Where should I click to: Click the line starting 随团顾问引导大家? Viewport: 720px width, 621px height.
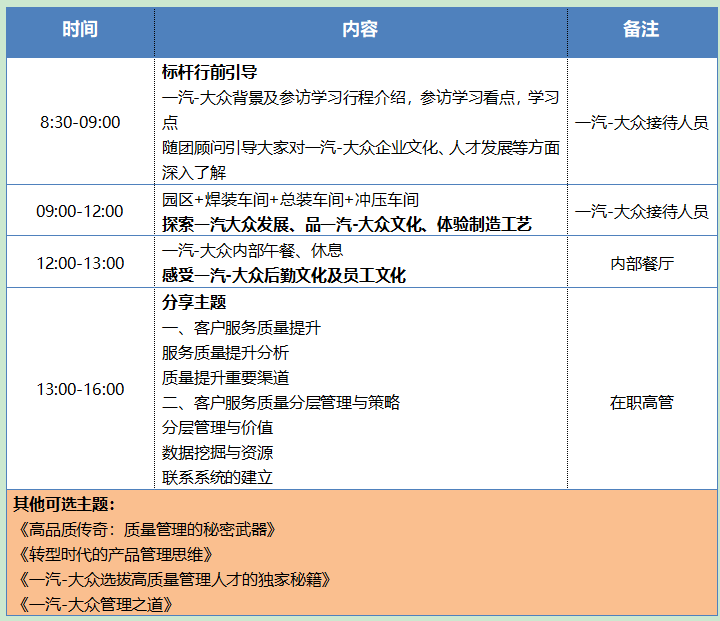(x=360, y=147)
